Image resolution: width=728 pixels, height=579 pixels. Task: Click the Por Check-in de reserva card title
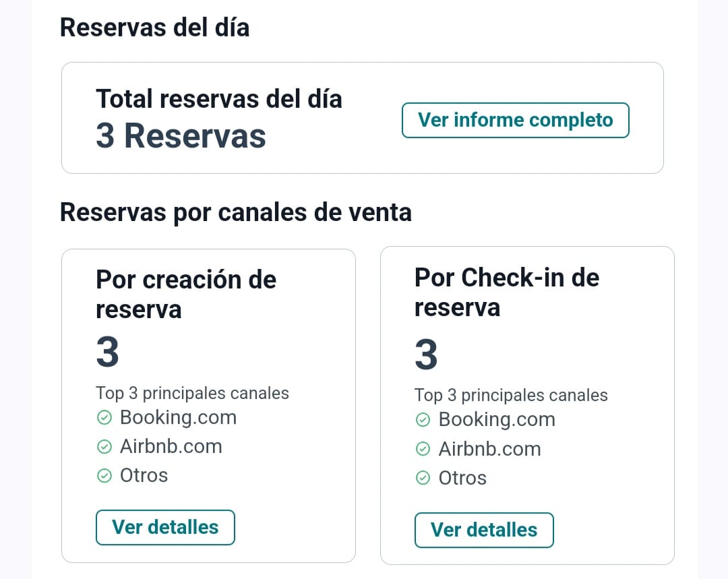coord(506,292)
